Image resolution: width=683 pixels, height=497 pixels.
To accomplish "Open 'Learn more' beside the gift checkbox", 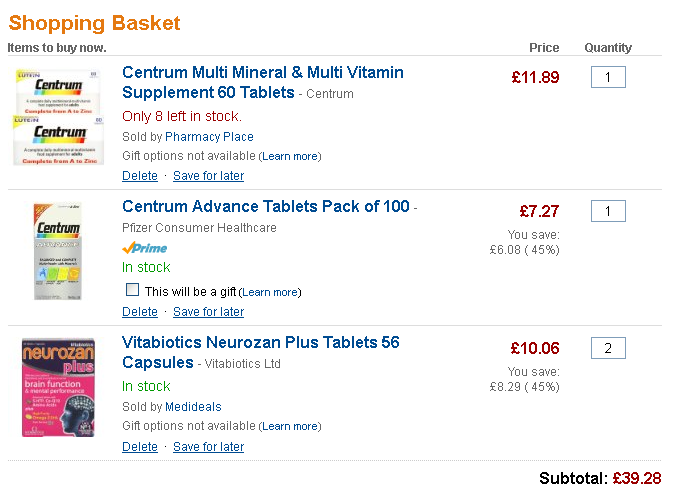I will [270, 292].
